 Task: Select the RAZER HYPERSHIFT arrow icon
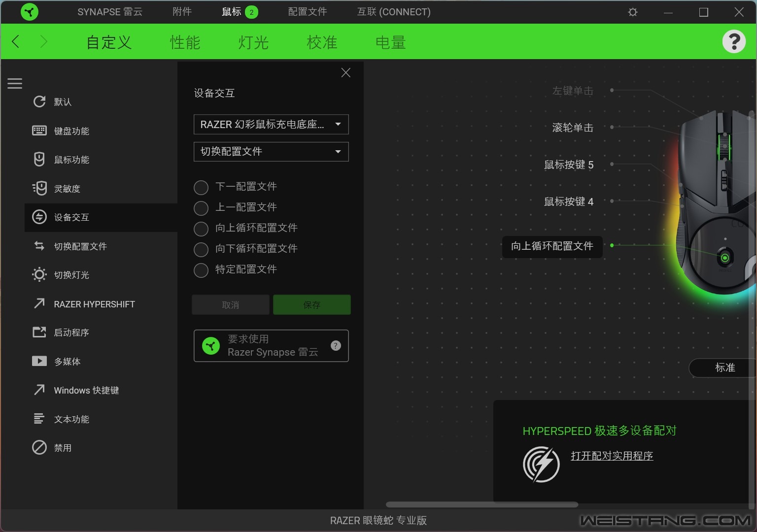coord(39,303)
